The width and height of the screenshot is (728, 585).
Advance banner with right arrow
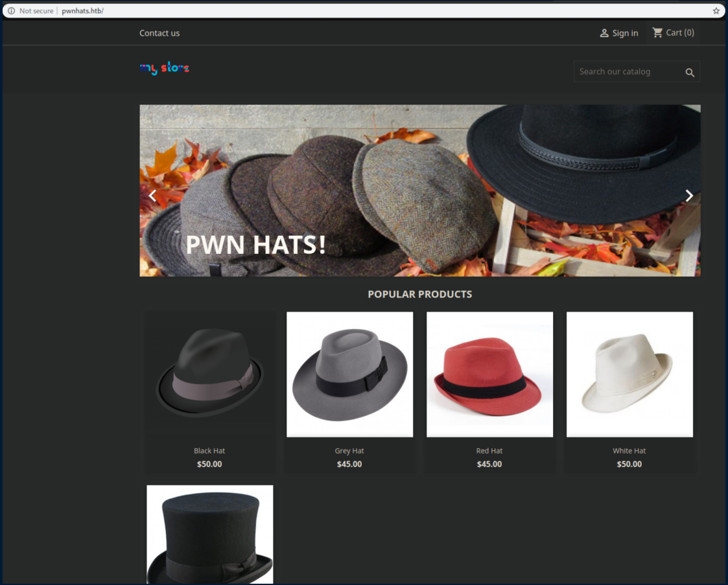click(x=689, y=196)
